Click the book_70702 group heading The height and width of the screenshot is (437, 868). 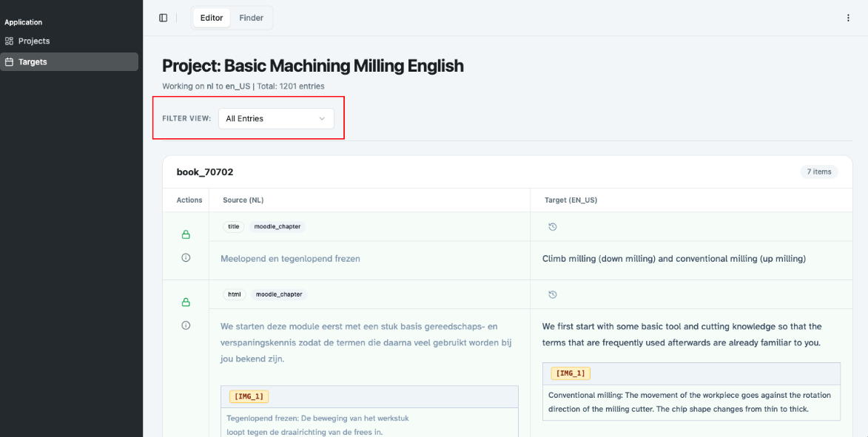205,172
